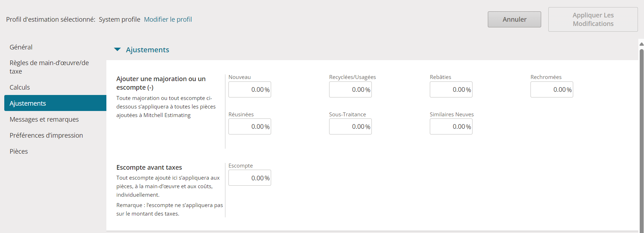644x233 pixels.
Task: Click the Sous-Traitance percentage field
Action: (350, 127)
